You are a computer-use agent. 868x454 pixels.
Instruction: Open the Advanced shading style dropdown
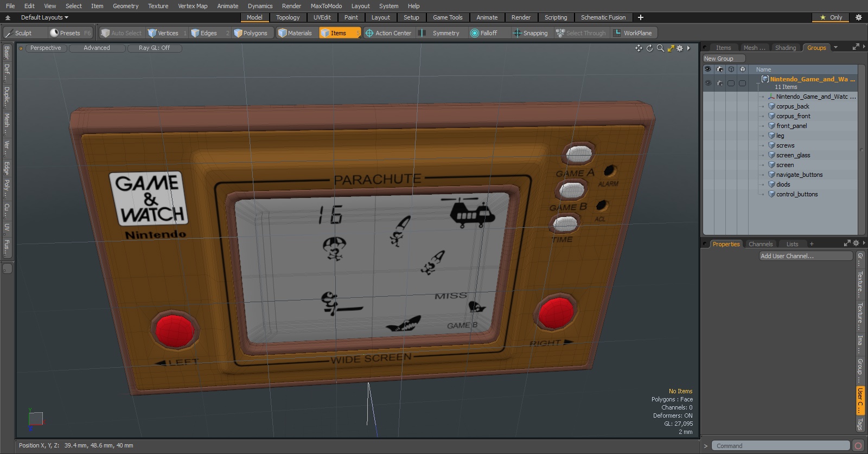pos(97,48)
